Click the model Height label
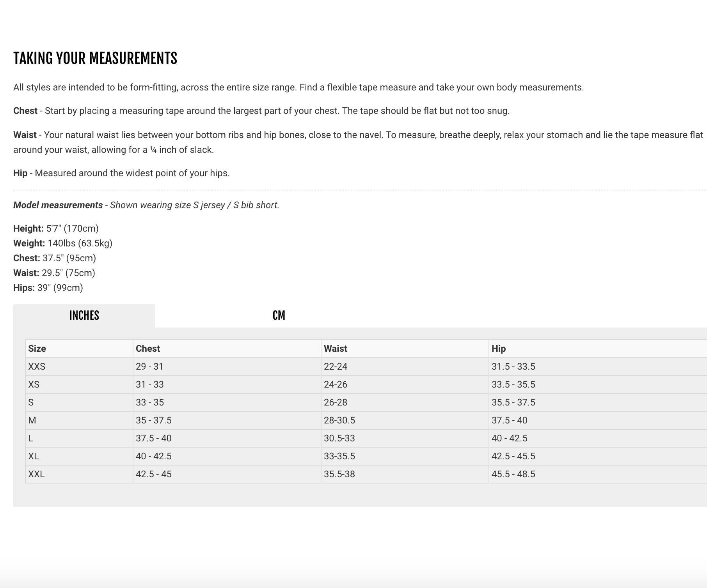The width and height of the screenshot is (707, 588). [x=28, y=228]
